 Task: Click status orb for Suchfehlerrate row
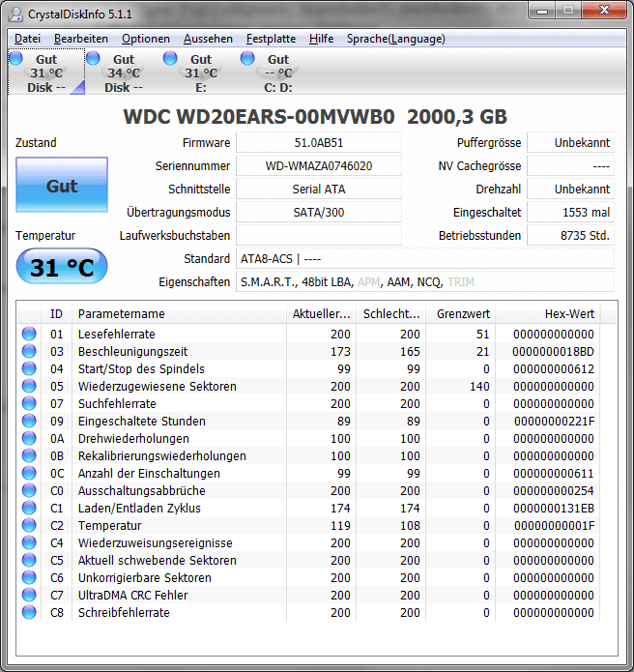(29, 403)
